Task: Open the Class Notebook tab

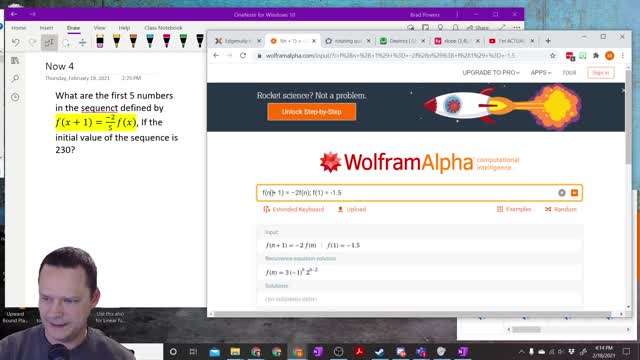Action: (163, 28)
